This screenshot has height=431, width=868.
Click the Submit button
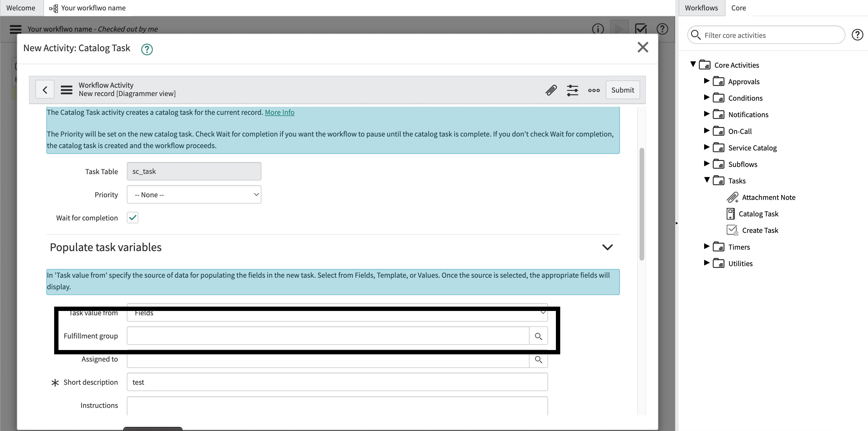622,90
